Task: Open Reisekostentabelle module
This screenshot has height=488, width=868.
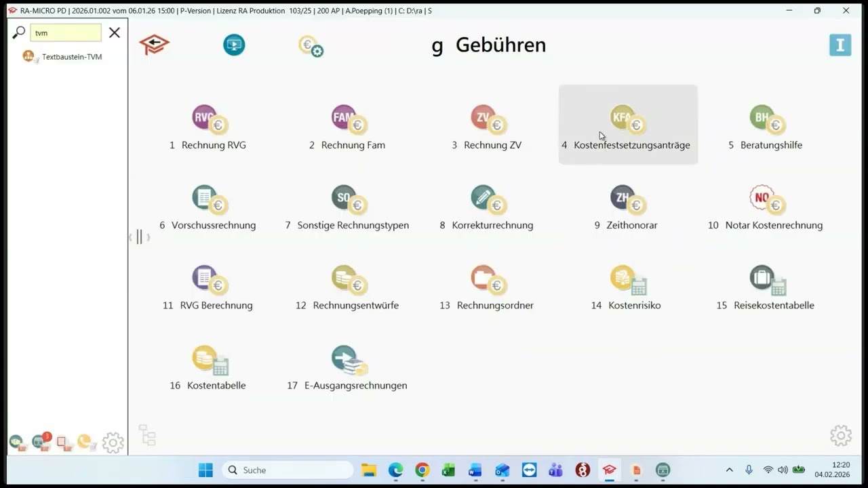Action: click(766, 287)
